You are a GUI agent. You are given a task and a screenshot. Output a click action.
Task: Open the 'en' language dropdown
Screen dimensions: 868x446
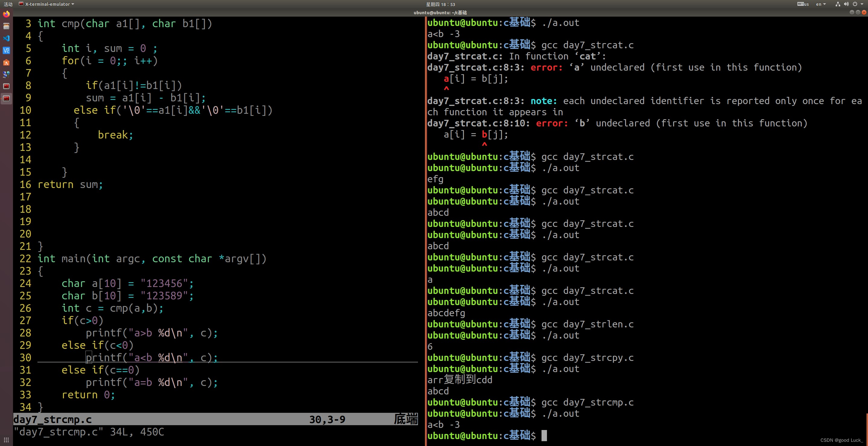819,4
